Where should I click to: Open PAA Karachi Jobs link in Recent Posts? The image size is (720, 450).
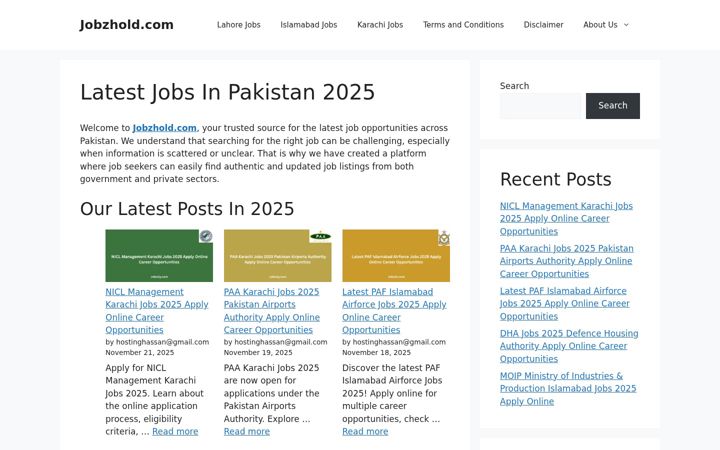[567, 261]
